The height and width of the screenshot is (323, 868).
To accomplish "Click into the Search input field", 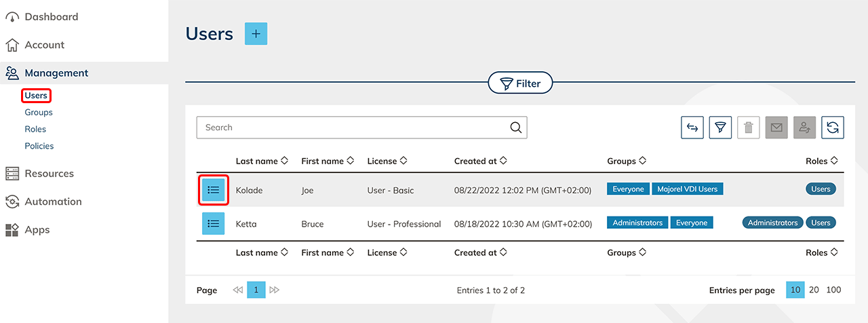I will (x=353, y=128).
